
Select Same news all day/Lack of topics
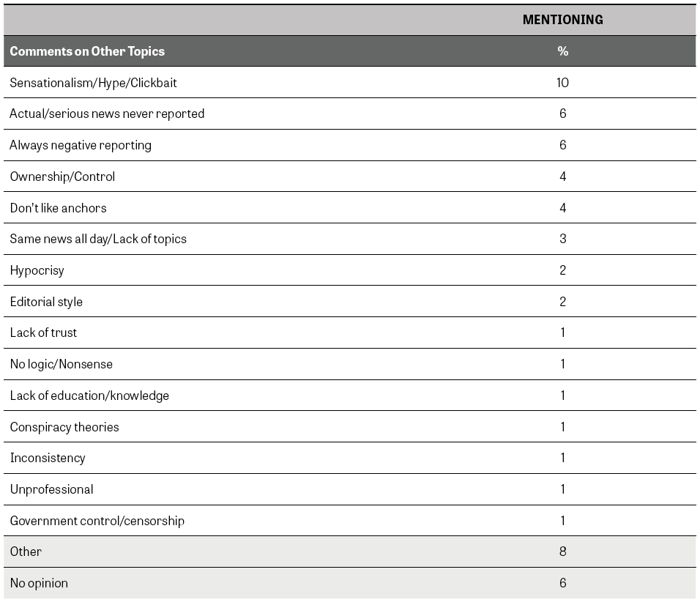[x=98, y=239]
